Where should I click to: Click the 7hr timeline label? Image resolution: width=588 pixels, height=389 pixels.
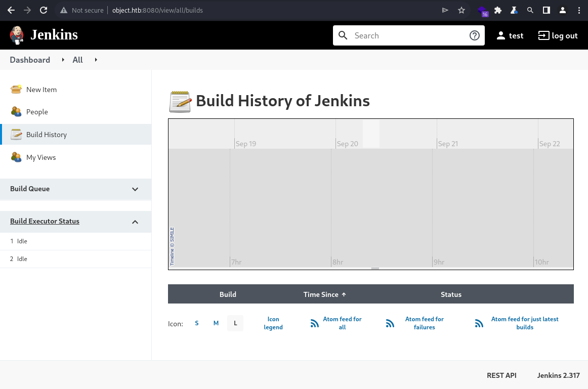click(x=236, y=262)
